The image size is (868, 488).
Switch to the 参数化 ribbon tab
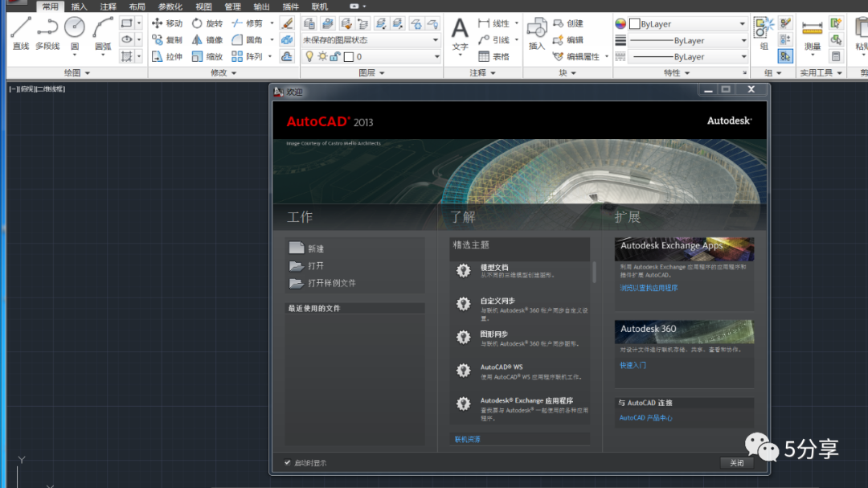click(x=170, y=6)
